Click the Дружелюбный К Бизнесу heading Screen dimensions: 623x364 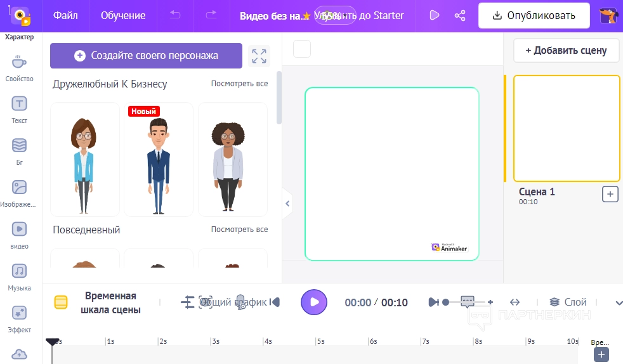tap(110, 84)
